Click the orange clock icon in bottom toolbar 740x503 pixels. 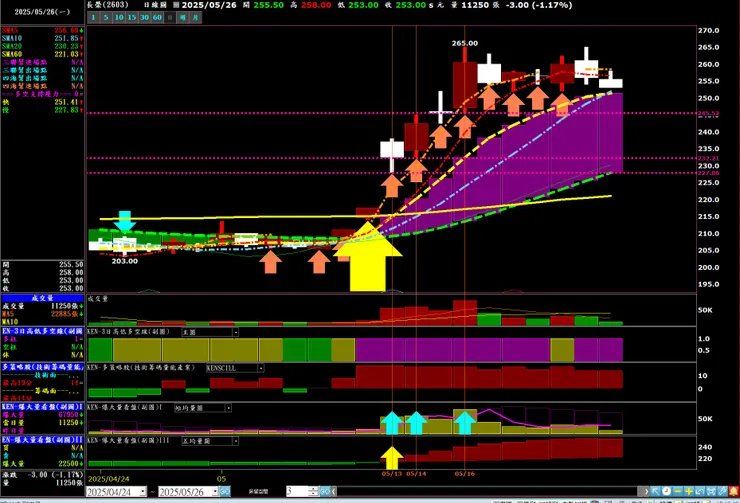[666, 491]
